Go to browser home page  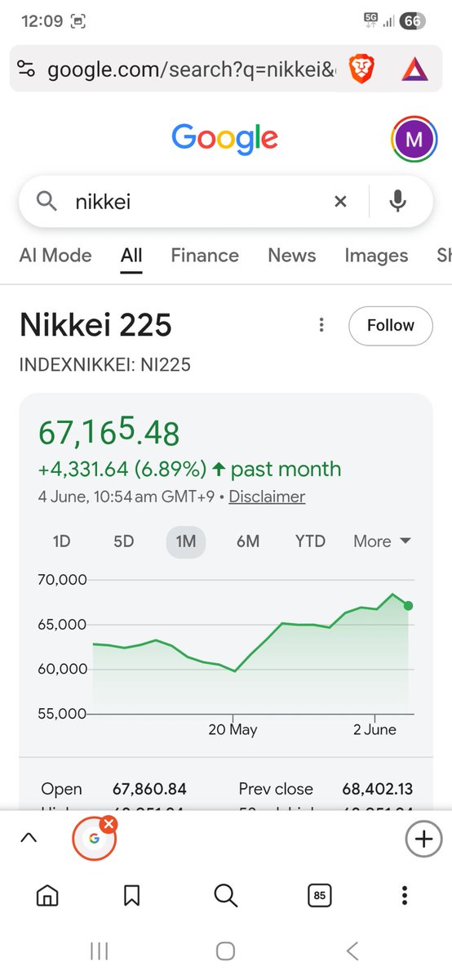tap(47, 896)
